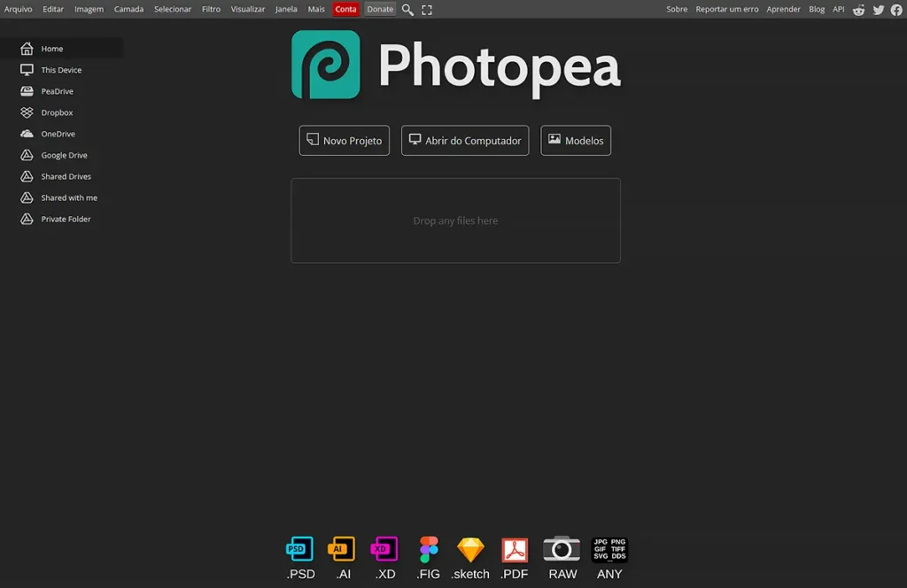
Task: Open the API link
Action: click(838, 9)
